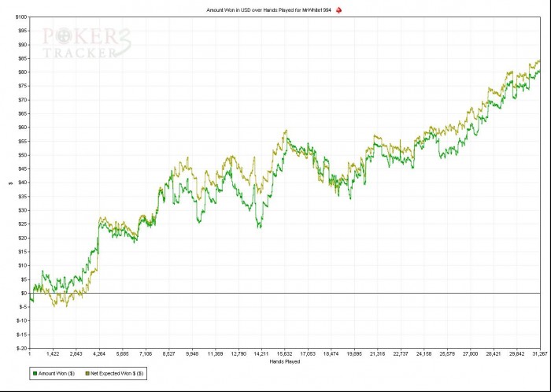Click the '18,474' x-axis label
The height and width of the screenshot is (392, 551).
331,353
